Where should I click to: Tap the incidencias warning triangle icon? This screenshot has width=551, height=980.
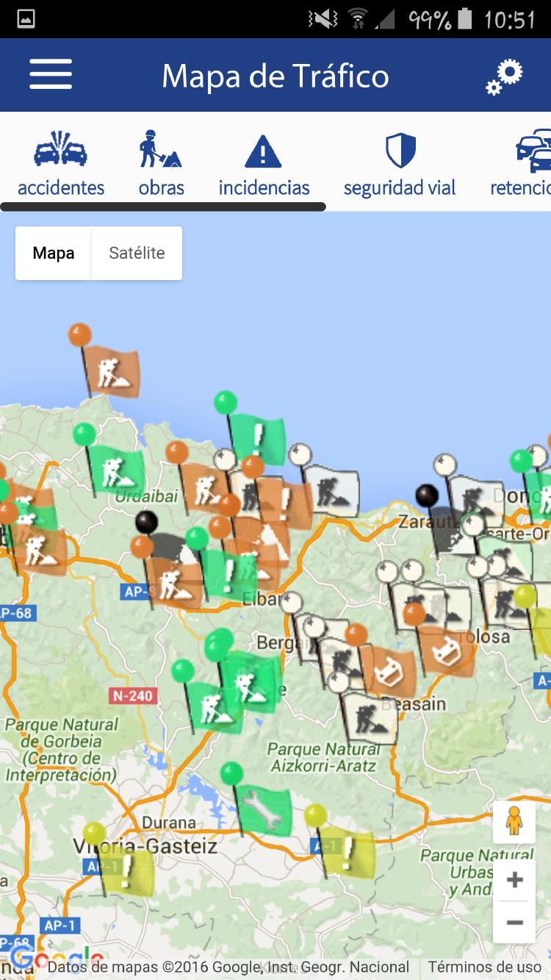tap(264, 163)
